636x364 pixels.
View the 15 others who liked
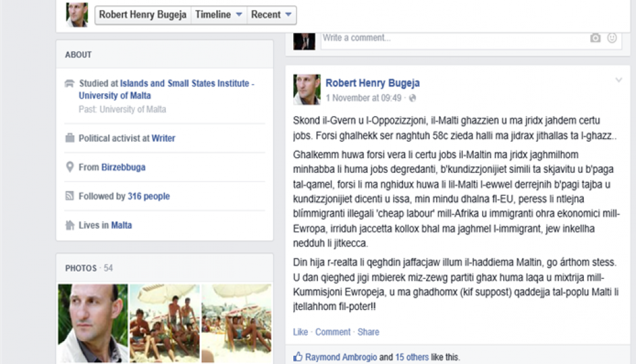(x=411, y=357)
